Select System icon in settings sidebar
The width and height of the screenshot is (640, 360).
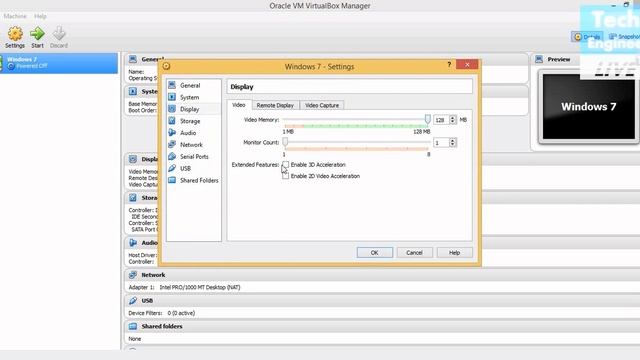coord(172,97)
